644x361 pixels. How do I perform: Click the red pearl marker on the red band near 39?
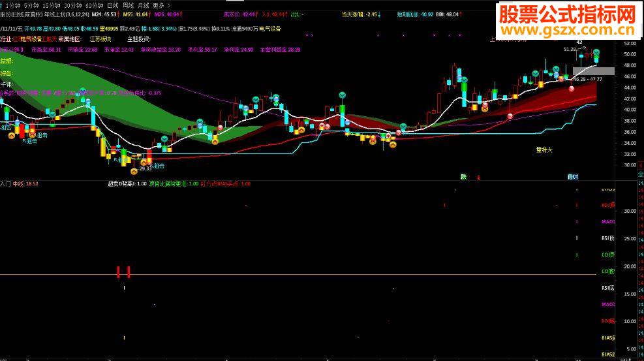point(510,116)
